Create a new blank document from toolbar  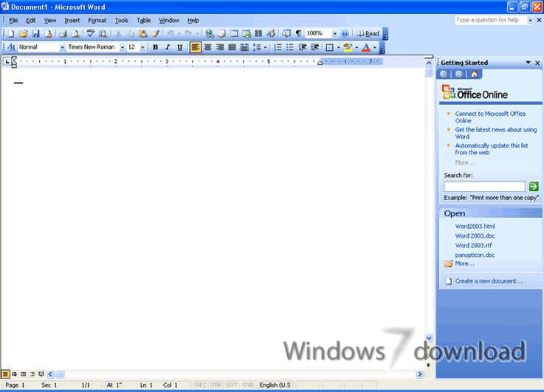tap(11, 34)
